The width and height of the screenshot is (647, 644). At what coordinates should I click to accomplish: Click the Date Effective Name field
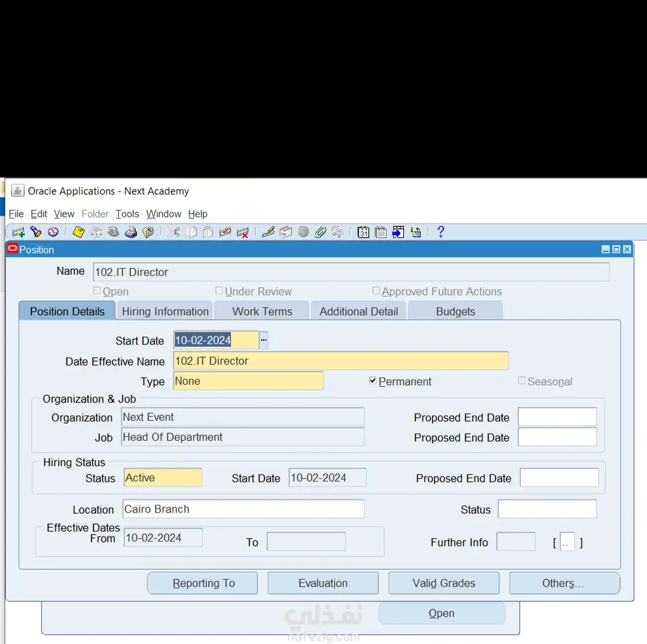click(341, 361)
